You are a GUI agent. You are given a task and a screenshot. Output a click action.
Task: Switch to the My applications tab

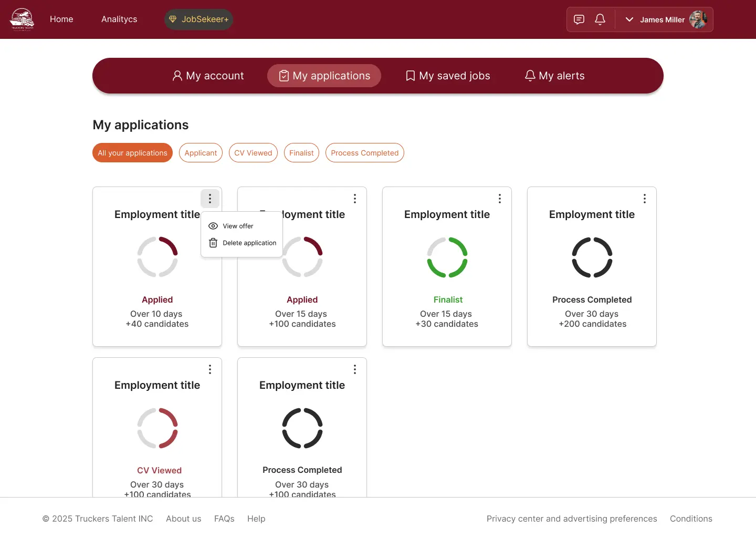324,76
